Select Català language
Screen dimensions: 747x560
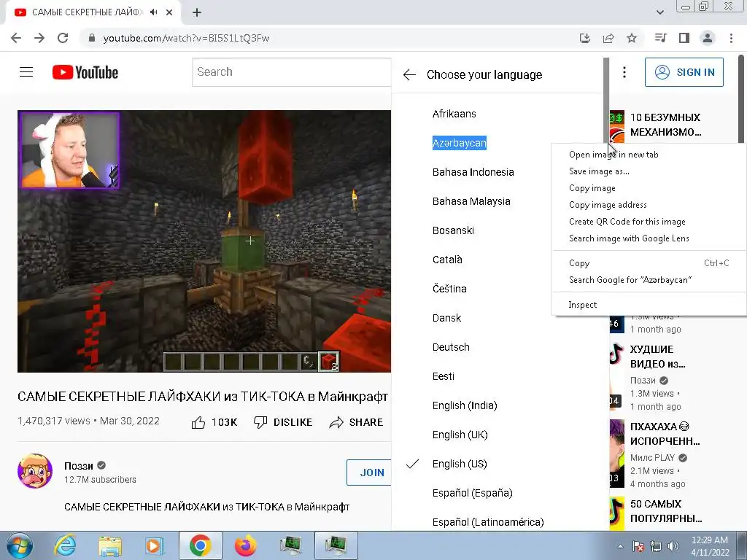coord(447,260)
